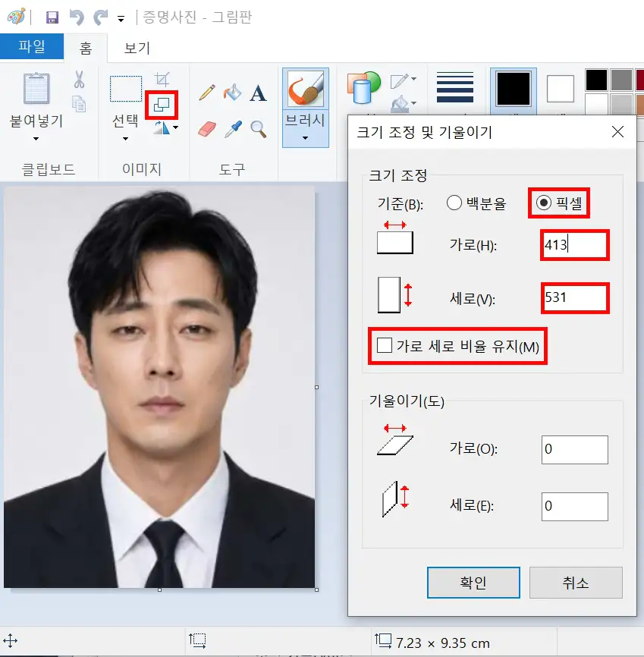The height and width of the screenshot is (657, 644).
Task: Select the Text tool
Action: point(258,93)
